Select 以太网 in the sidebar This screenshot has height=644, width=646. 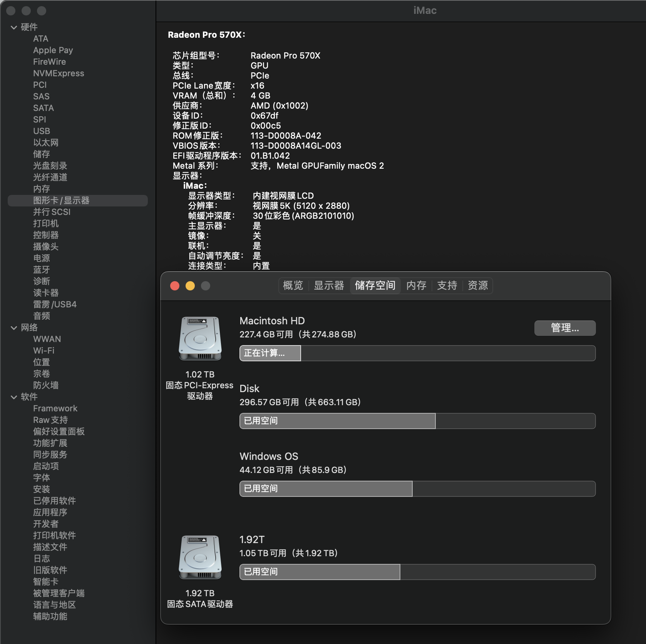[46, 143]
